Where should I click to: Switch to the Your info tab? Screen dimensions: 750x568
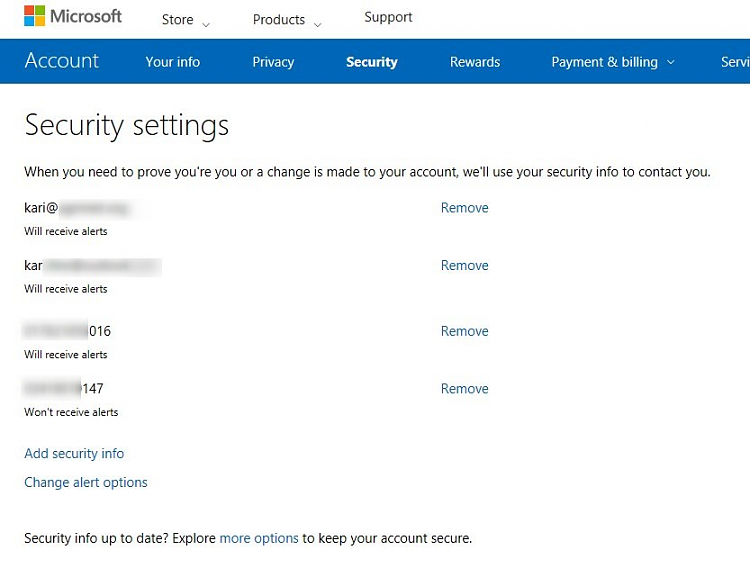[173, 62]
